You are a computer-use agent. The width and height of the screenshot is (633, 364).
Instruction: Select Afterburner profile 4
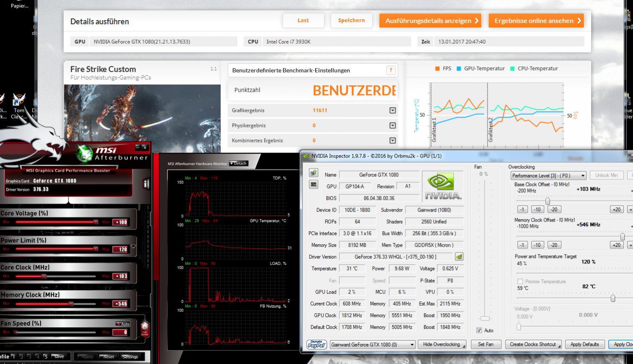(x=38, y=356)
